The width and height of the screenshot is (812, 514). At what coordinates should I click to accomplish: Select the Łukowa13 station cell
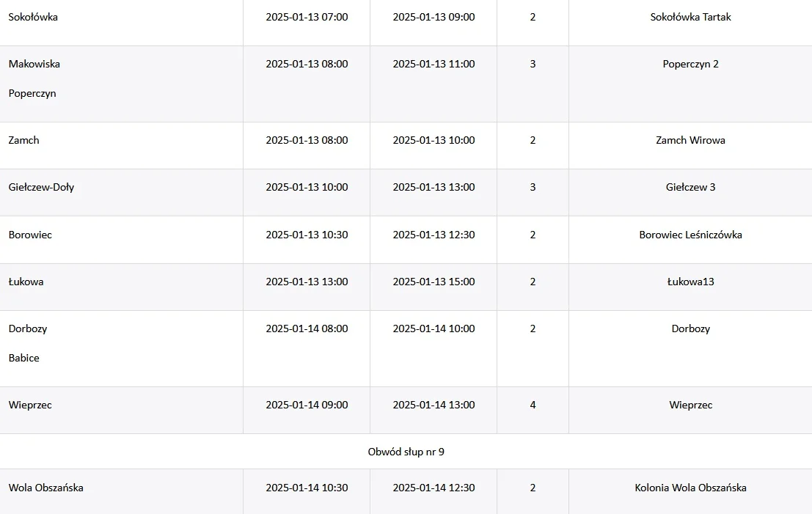point(690,282)
